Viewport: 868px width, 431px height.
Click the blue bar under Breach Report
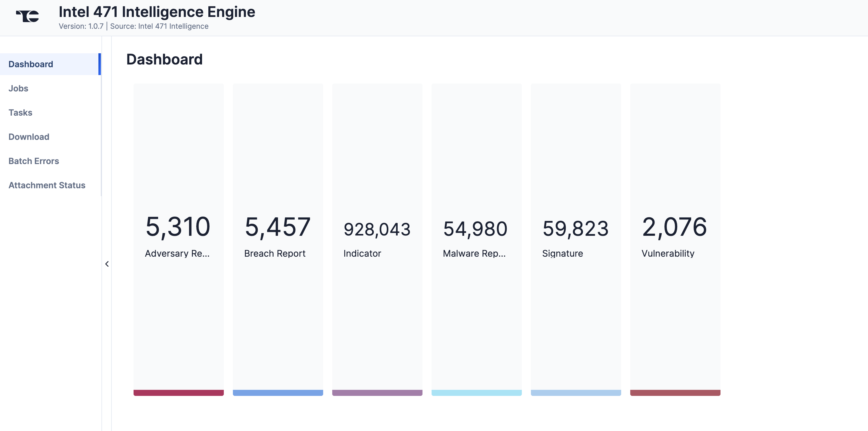[x=278, y=393]
